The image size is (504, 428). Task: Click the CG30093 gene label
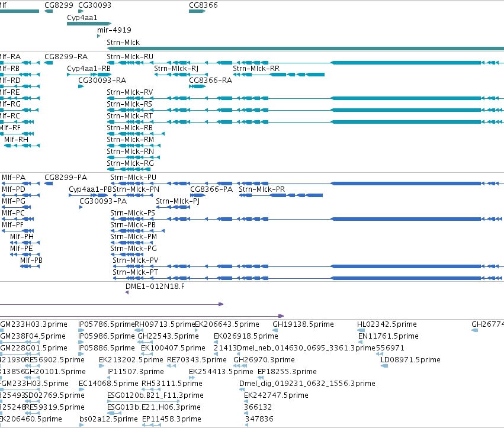pos(95,5)
